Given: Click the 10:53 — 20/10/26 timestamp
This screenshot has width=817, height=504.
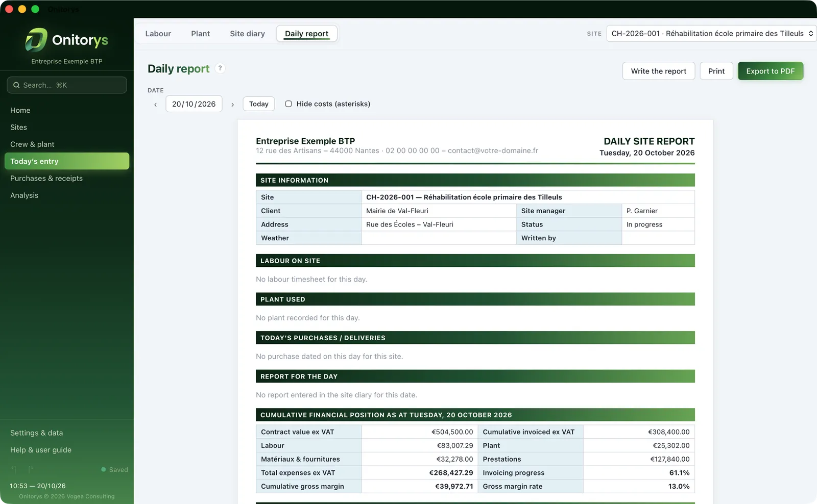Looking at the screenshot, I should coord(38,486).
